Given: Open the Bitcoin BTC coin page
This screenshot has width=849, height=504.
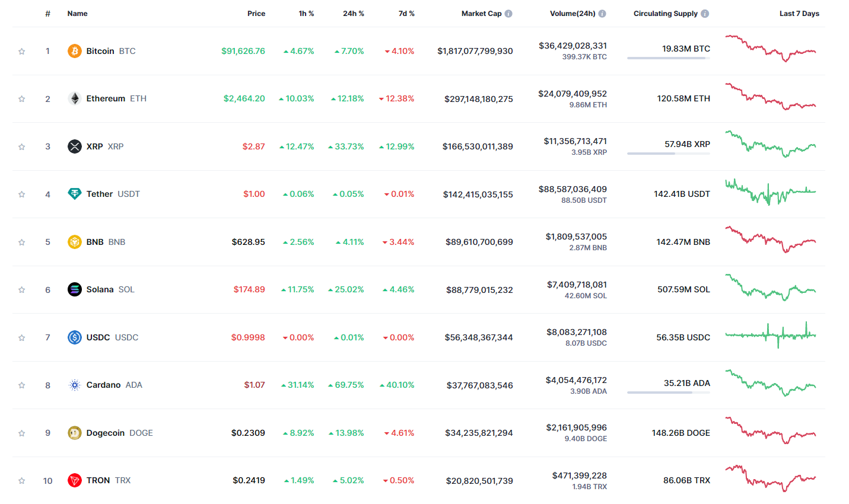Looking at the screenshot, I should click(x=111, y=51).
